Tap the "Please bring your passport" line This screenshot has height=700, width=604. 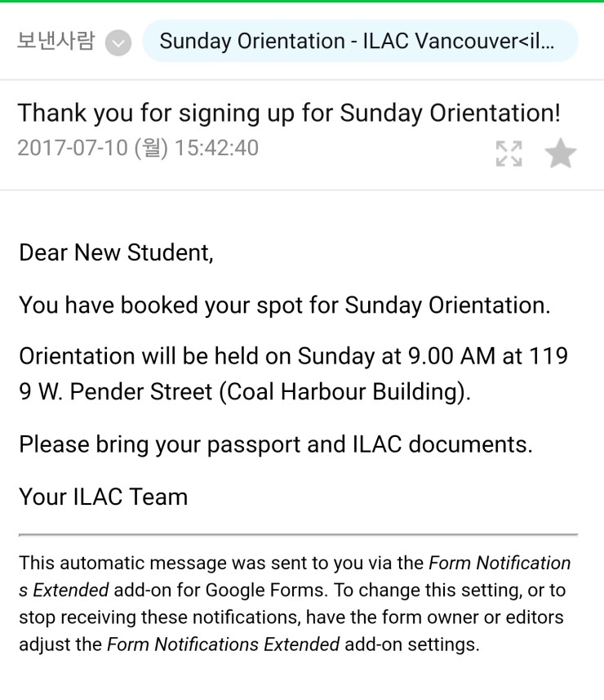click(275, 444)
